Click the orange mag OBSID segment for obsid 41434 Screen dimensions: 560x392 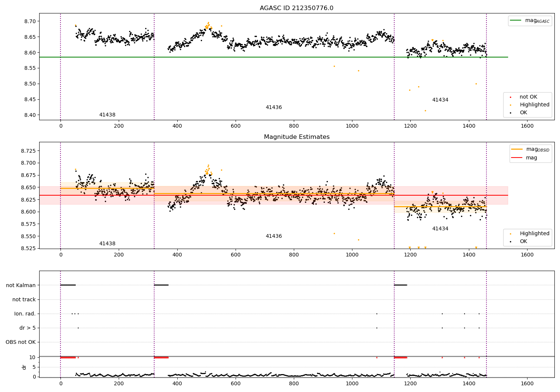pyautogui.click(x=440, y=206)
